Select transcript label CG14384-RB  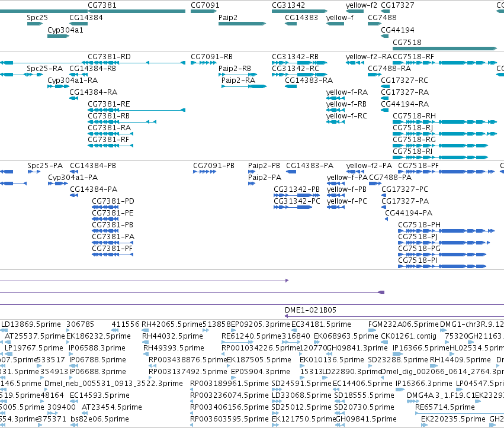92,69
